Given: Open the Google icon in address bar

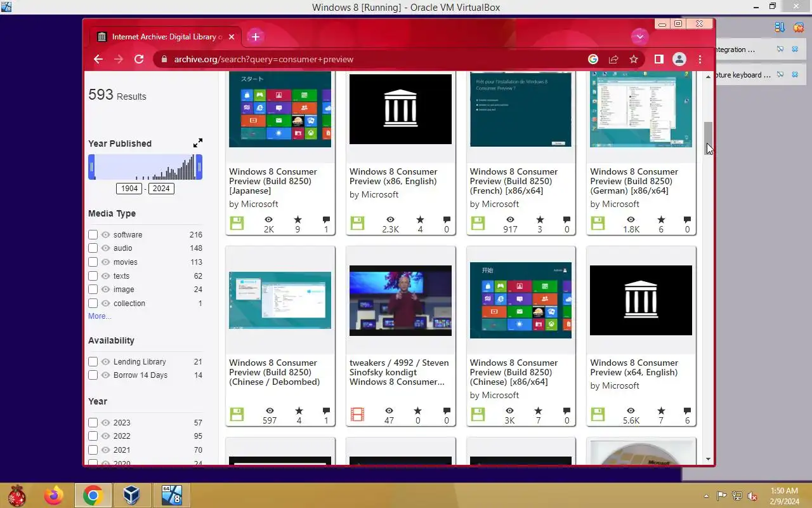Looking at the screenshot, I should [593, 59].
